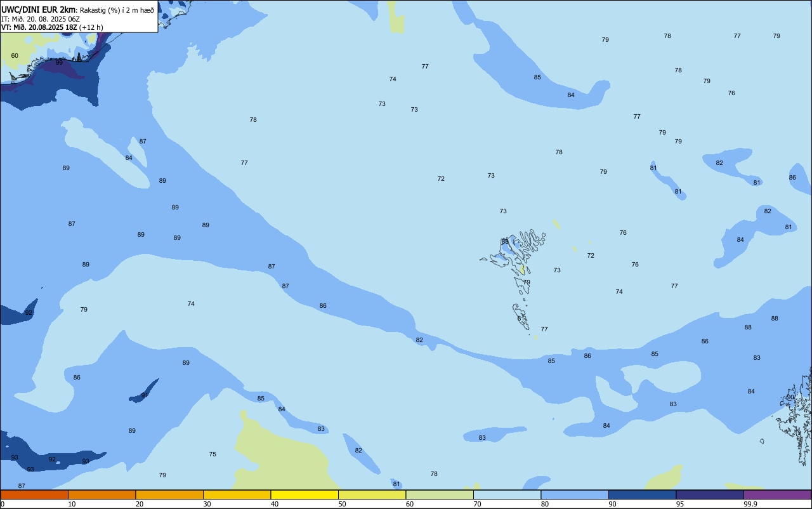Click the 0–10 dark orange legend swatch
Viewport: 812px width, 509px height.
point(34,494)
